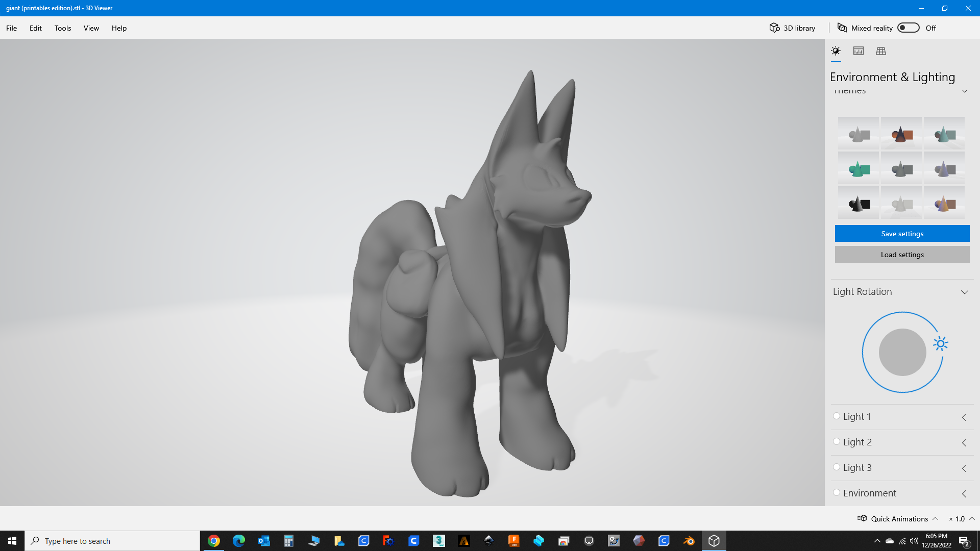Open the Stats & Shading tab icon

(x=859, y=51)
